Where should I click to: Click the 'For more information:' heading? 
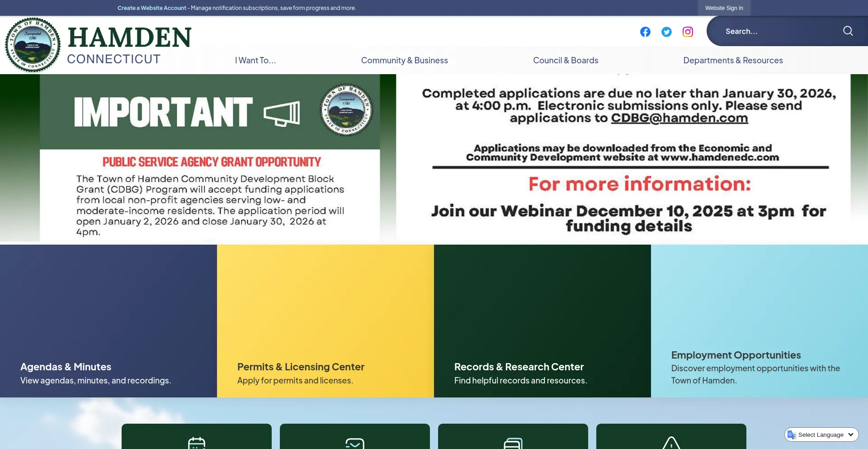640,184
